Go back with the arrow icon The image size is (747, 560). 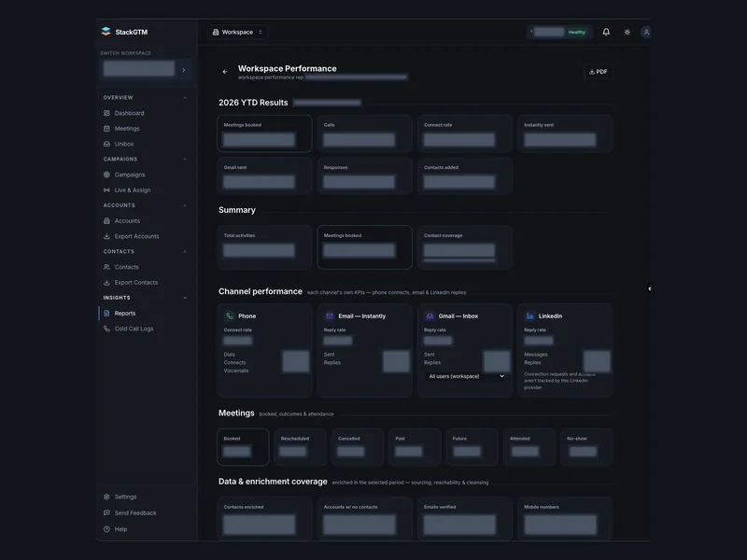225,72
